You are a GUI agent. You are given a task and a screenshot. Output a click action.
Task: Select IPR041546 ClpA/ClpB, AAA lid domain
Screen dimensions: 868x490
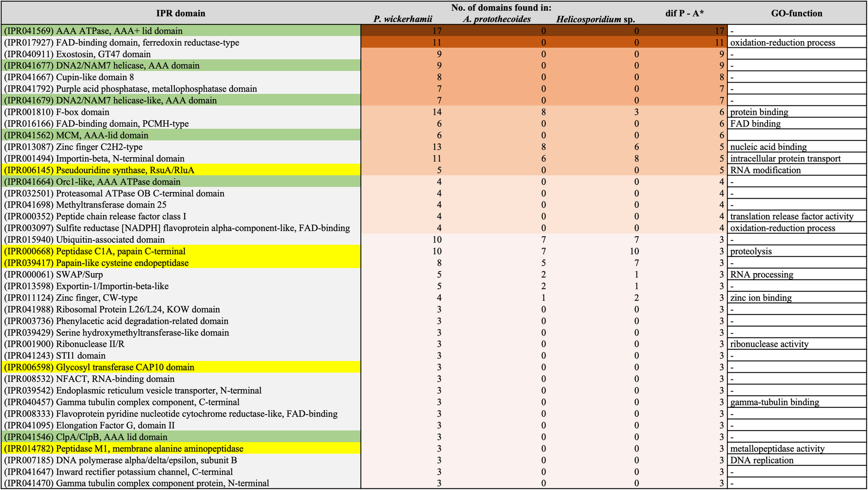[x=181, y=437]
